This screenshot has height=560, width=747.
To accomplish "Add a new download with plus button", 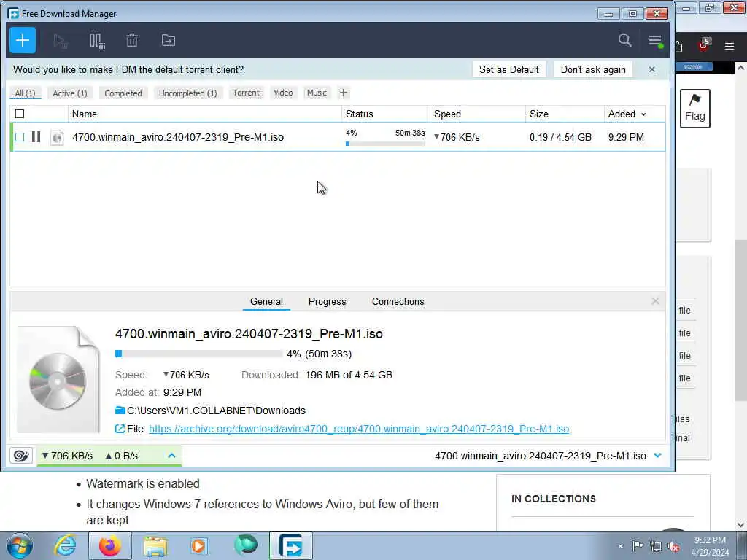I will 23,41.
